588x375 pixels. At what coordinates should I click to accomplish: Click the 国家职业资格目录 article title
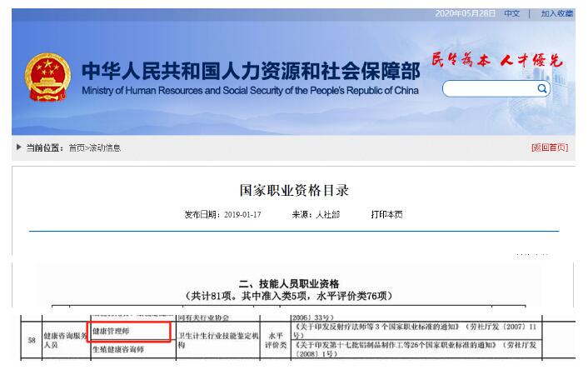(x=293, y=190)
